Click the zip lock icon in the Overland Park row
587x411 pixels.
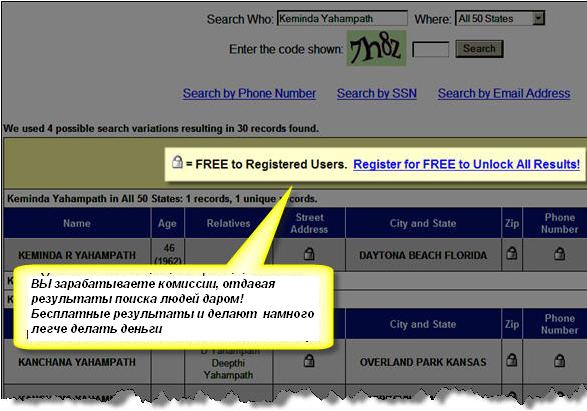click(x=512, y=360)
